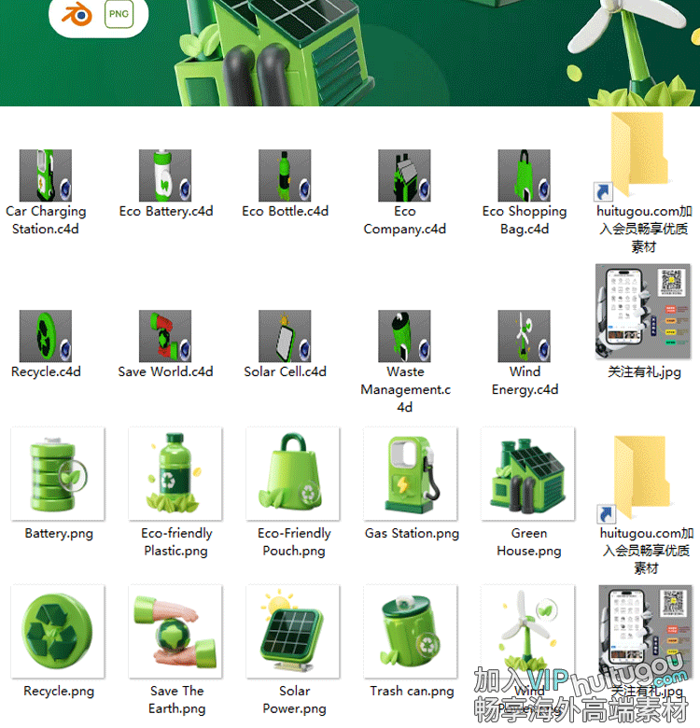
Task: Select the Eco Battery.c4d file icon
Action: pos(165,175)
